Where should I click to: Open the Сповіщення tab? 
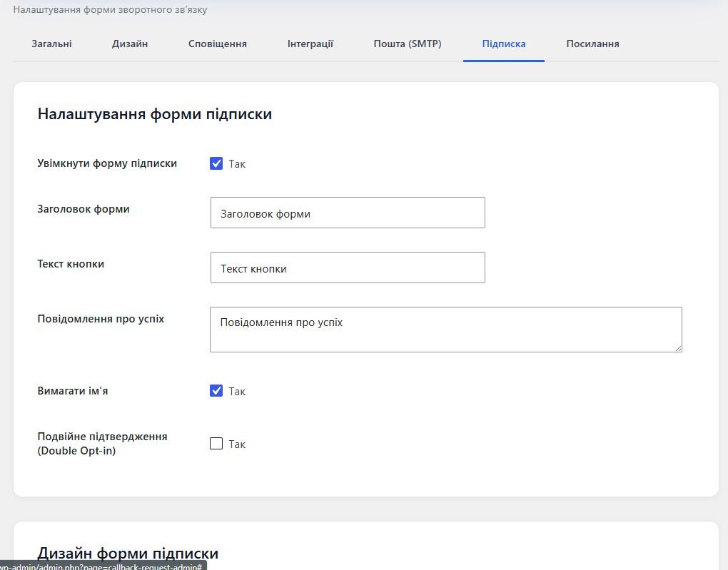coord(217,44)
